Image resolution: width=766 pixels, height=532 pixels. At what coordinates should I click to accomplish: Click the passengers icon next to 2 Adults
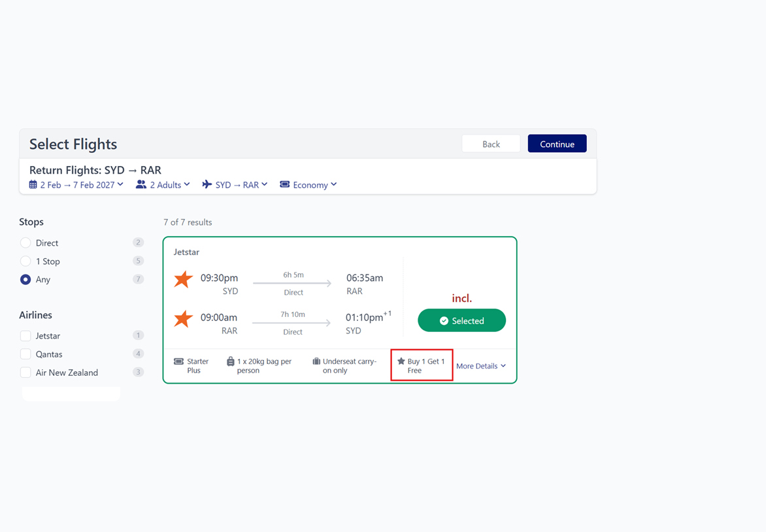coord(141,184)
